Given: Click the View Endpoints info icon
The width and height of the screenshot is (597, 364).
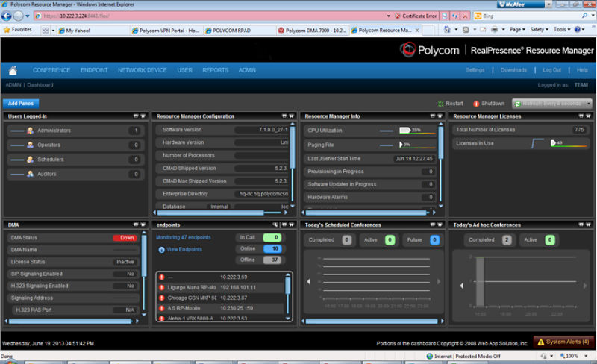Looking at the screenshot, I should (x=161, y=250).
